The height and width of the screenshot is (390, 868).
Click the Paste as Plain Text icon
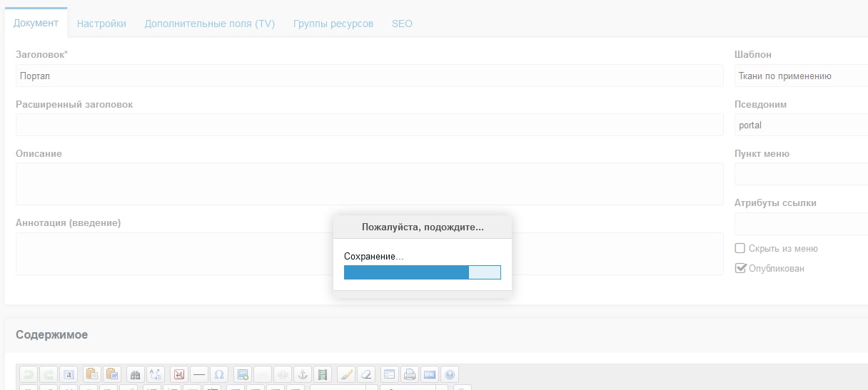pyautogui.click(x=91, y=374)
